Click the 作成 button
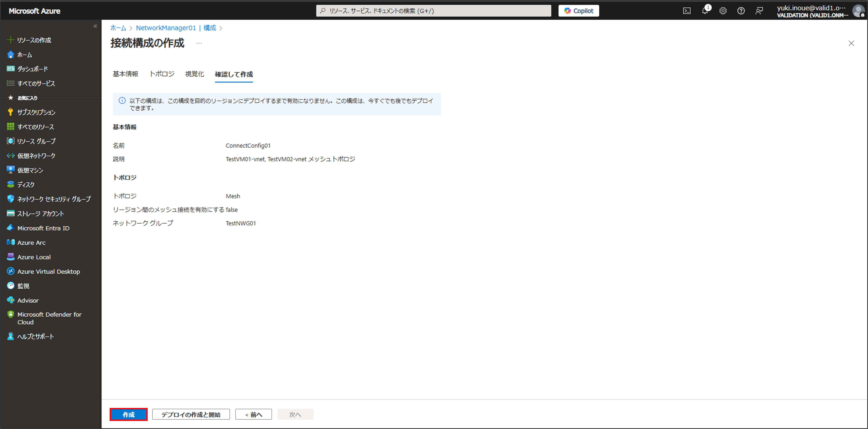Screen dimensions: 868x429 coord(128,414)
